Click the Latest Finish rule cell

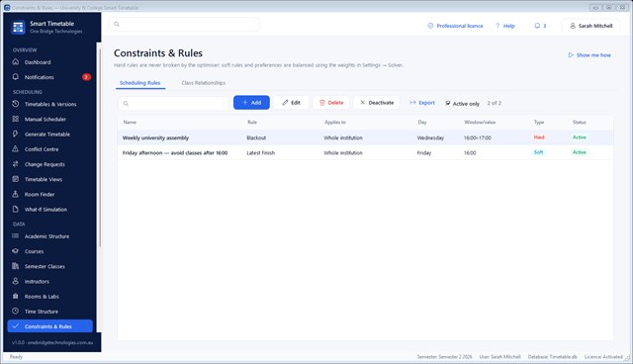pyautogui.click(x=261, y=152)
